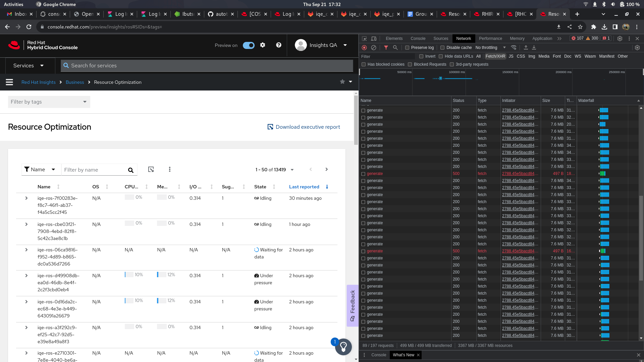Enable the Preserve log checkbox
Image resolution: width=644 pixels, height=362 pixels.
407,48
